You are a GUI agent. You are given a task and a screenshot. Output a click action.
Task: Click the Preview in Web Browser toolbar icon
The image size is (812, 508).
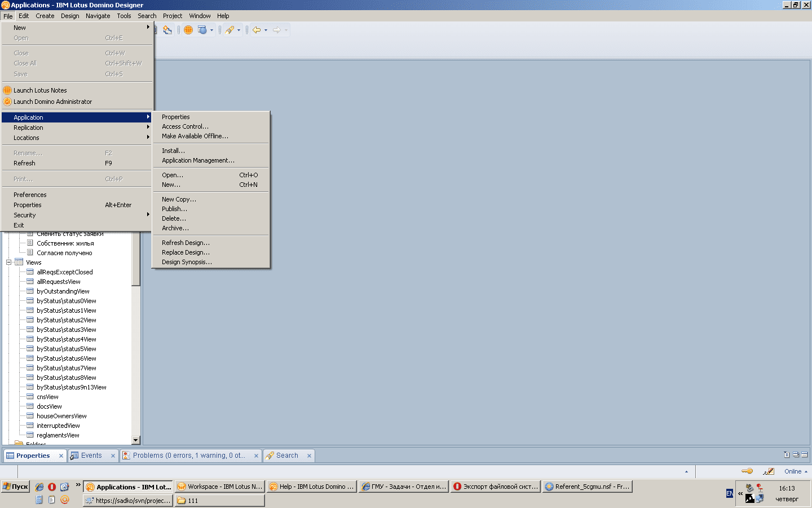coord(202,30)
